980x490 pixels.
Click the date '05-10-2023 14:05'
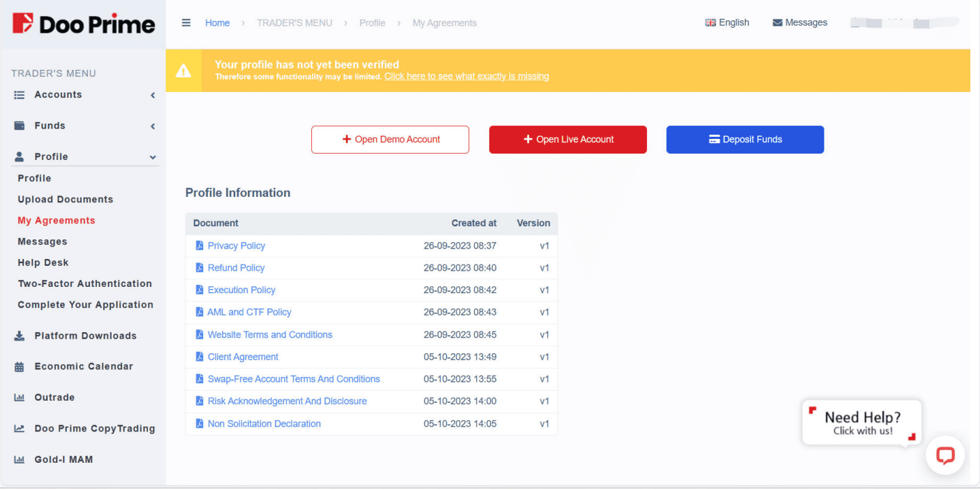tap(460, 424)
